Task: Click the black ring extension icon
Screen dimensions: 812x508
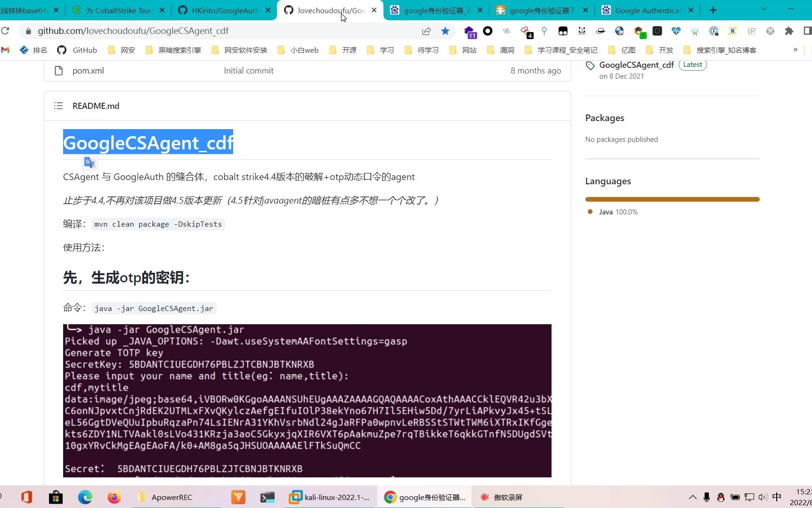Action: click(x=488, y=31)
